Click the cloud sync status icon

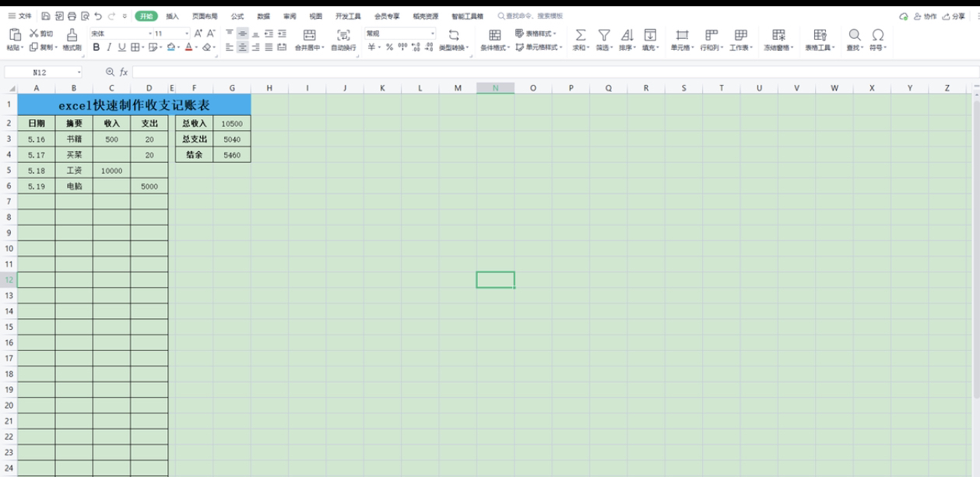click(903, 16)
